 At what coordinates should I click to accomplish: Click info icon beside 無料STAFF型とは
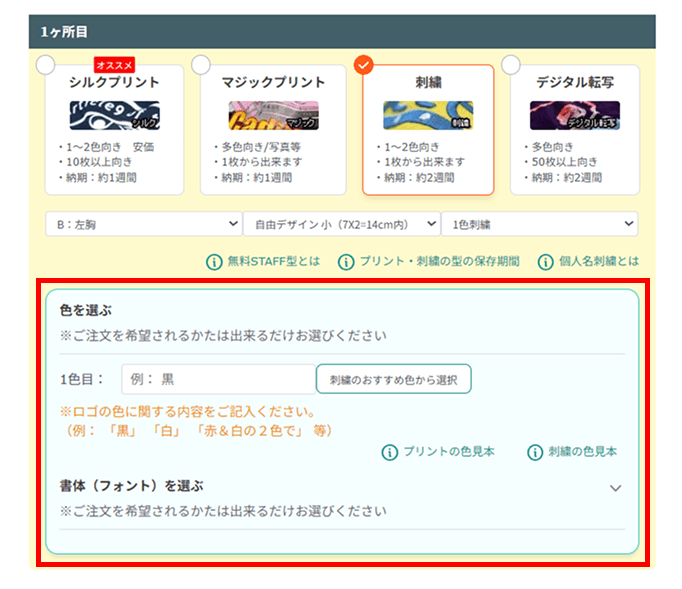point(214,262)
